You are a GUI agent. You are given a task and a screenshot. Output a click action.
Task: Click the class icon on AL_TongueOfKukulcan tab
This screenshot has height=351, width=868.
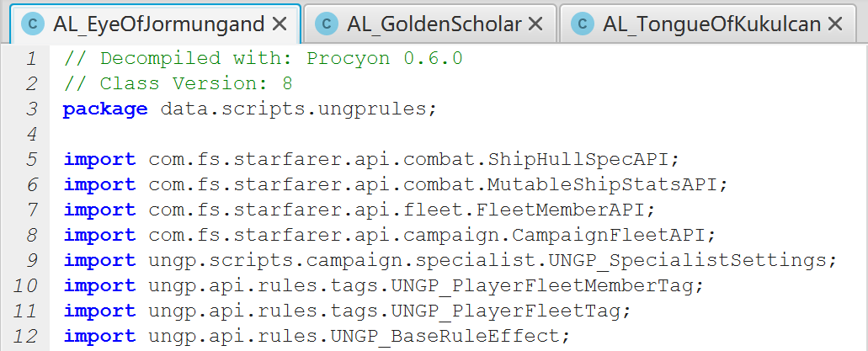[583, 24]
